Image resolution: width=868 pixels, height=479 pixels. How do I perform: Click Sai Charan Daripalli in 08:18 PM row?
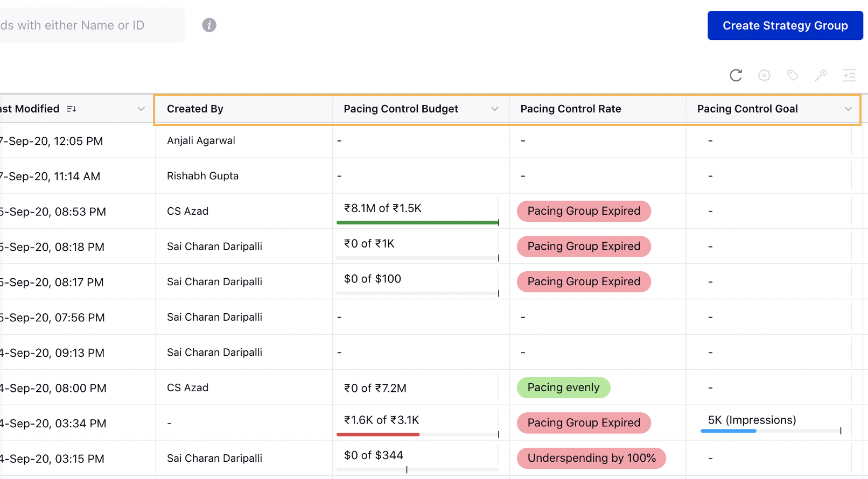[x=214, y=246]
